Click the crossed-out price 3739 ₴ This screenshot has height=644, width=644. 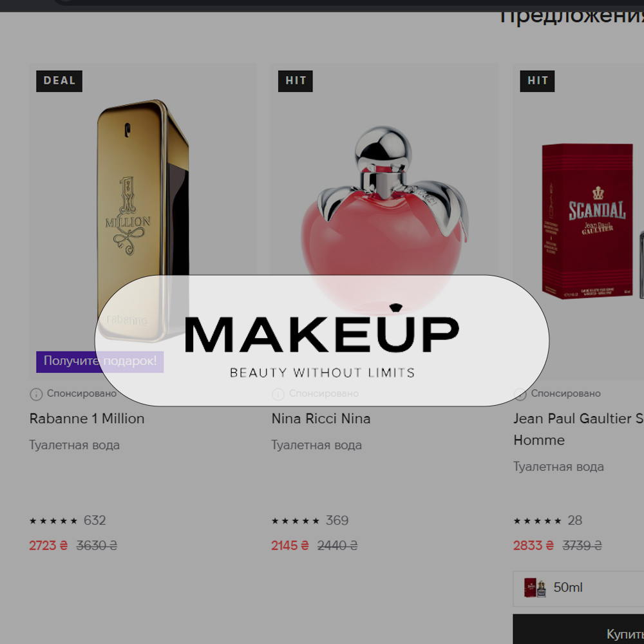[582, 546]
